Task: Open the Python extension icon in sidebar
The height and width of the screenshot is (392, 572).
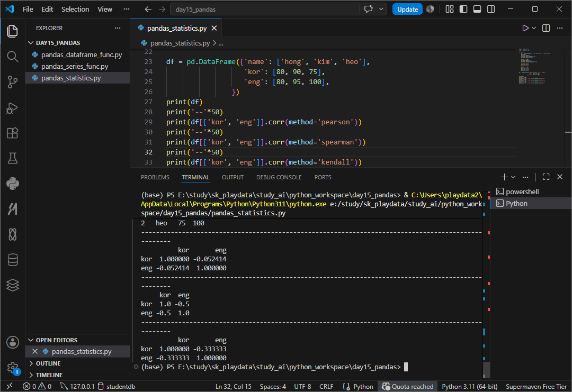Action: 12,184
